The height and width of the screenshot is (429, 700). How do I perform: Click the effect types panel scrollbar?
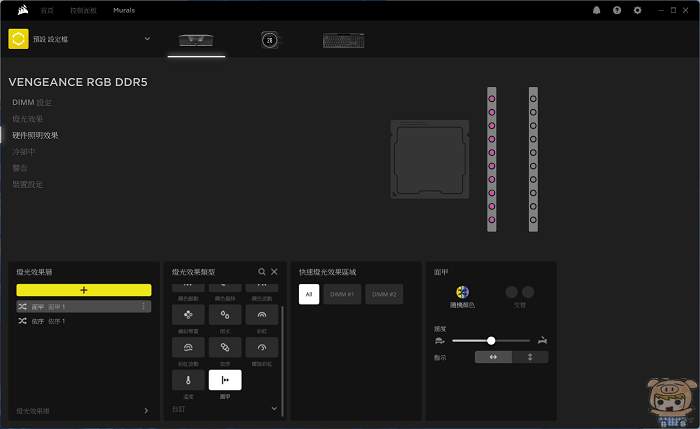coord(283,359)
